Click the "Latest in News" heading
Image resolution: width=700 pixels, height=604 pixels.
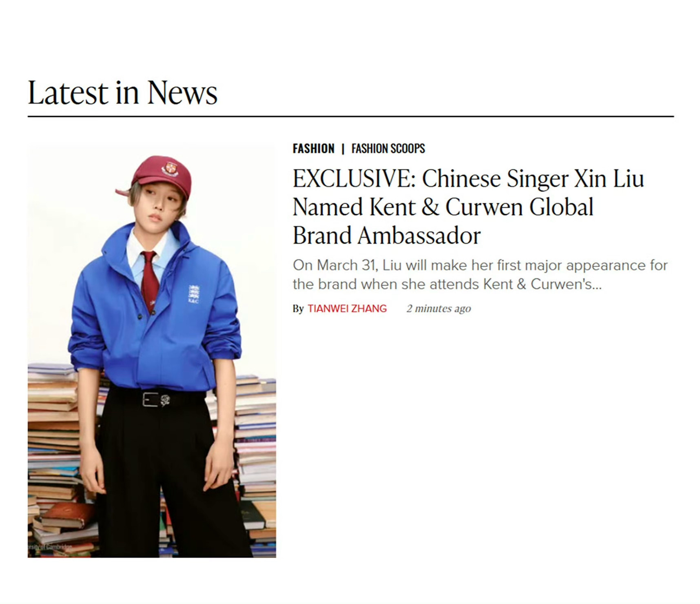click(122, 93)
